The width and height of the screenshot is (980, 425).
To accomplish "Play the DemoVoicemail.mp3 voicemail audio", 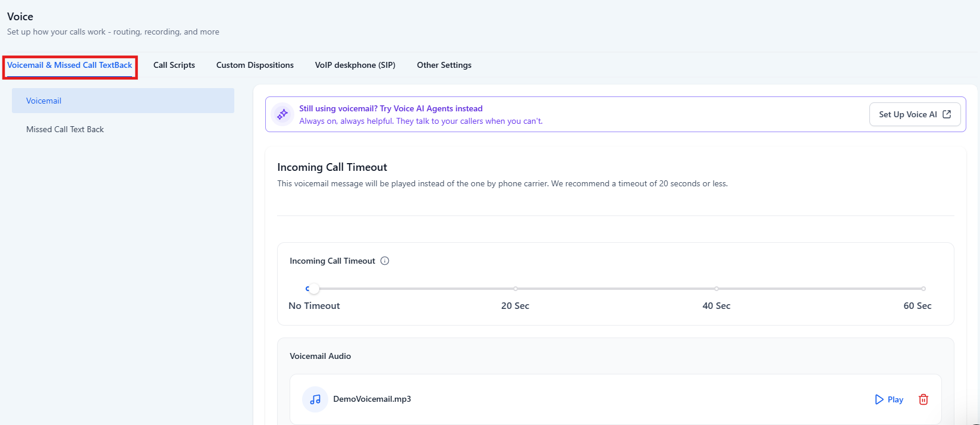I will tap(889, 399).
